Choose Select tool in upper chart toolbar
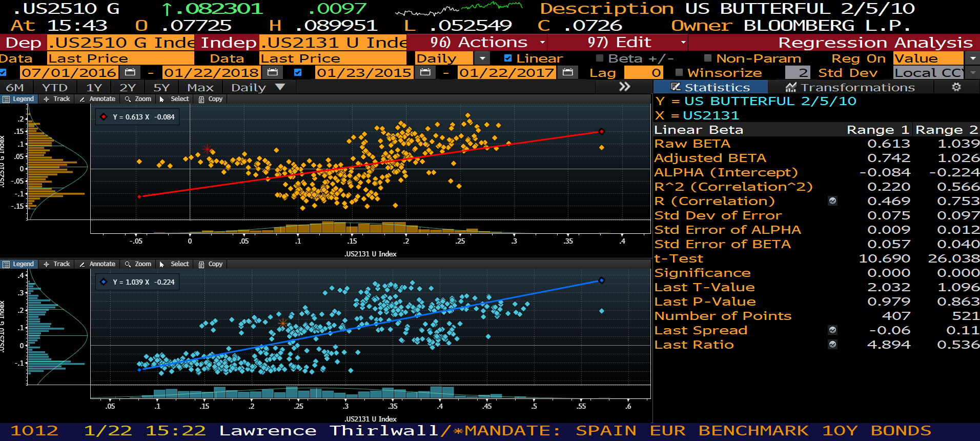980x441 pixels. (x=174, y=99)
